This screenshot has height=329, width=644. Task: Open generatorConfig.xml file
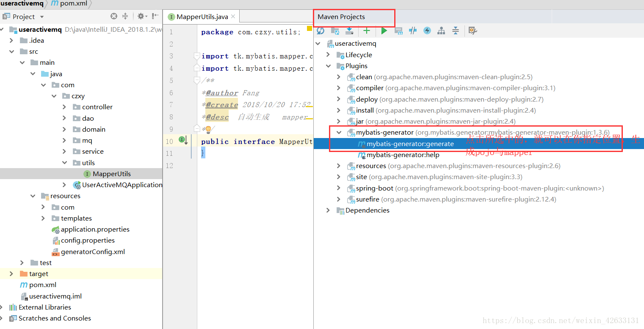click(x=88, y=252)
